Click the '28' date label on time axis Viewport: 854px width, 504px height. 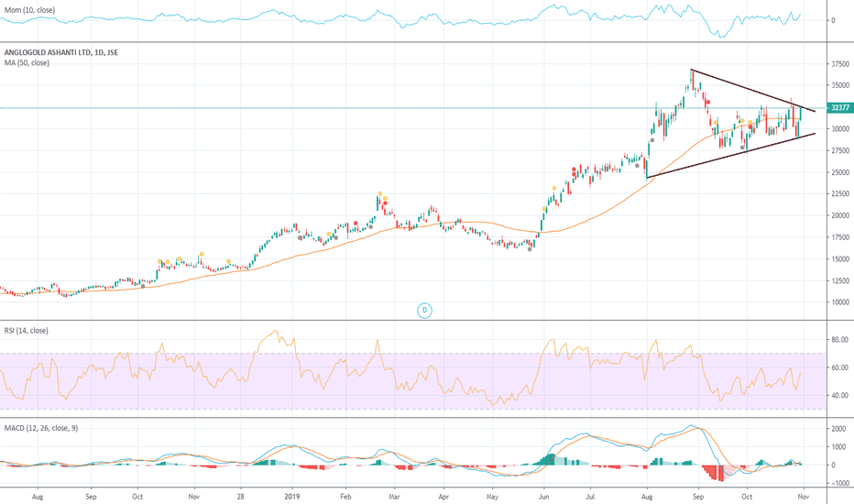coord(241,497)
